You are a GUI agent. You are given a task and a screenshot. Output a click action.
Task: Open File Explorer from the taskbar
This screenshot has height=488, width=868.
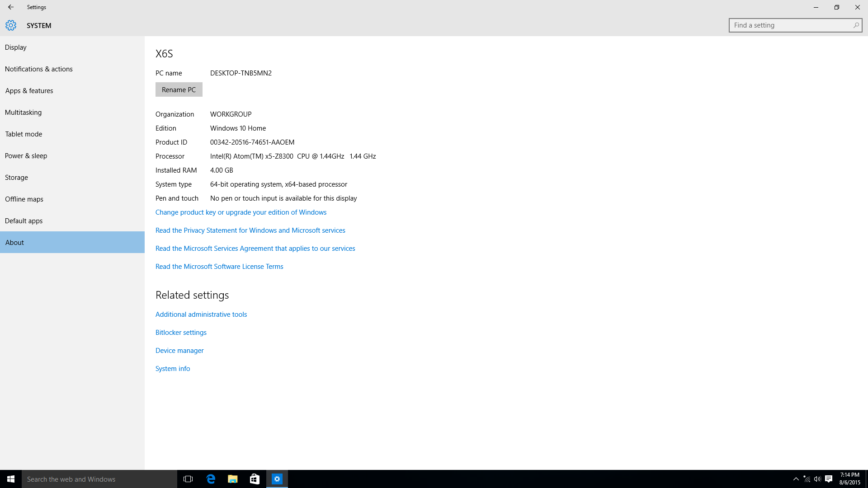pos(233,479)
